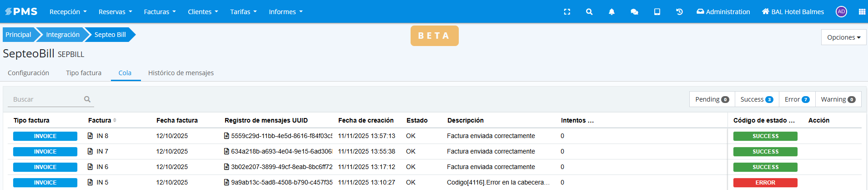The height and width of the screenshot is (190, 868).
Task: Open the history clock icon
Action: pyautogui.click(x=679, y=12)
